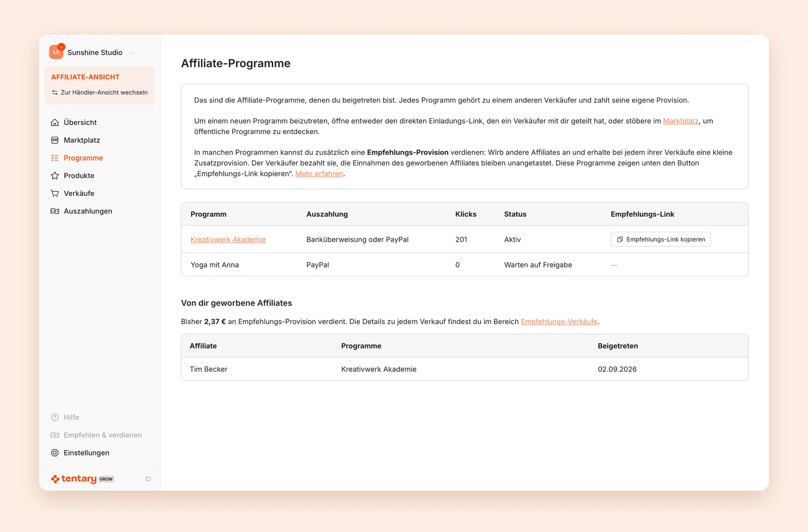The height and width of the screenshot is (532, 808).
Task: Click the Klicks value 201
Action: [x=461, y=239]
